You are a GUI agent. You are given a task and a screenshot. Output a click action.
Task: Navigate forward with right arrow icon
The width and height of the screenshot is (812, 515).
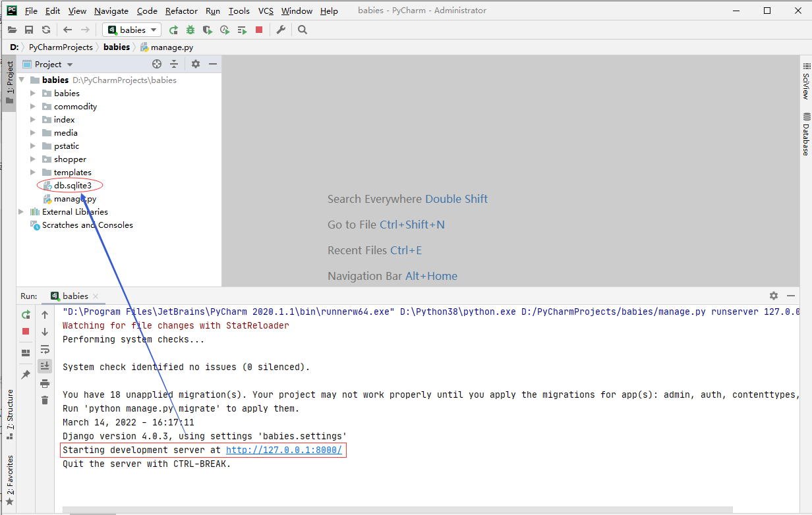click(85, 30)
